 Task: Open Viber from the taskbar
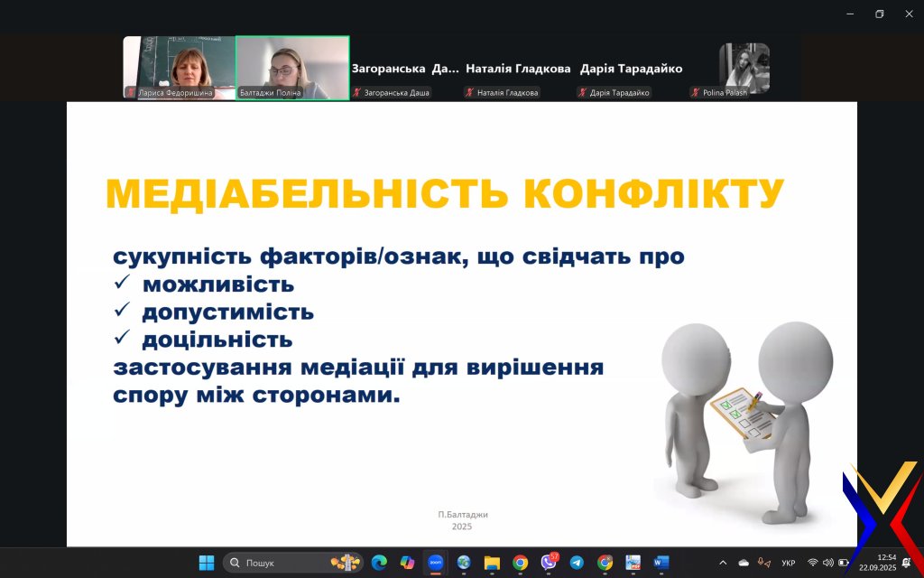[x=549, y=563]
